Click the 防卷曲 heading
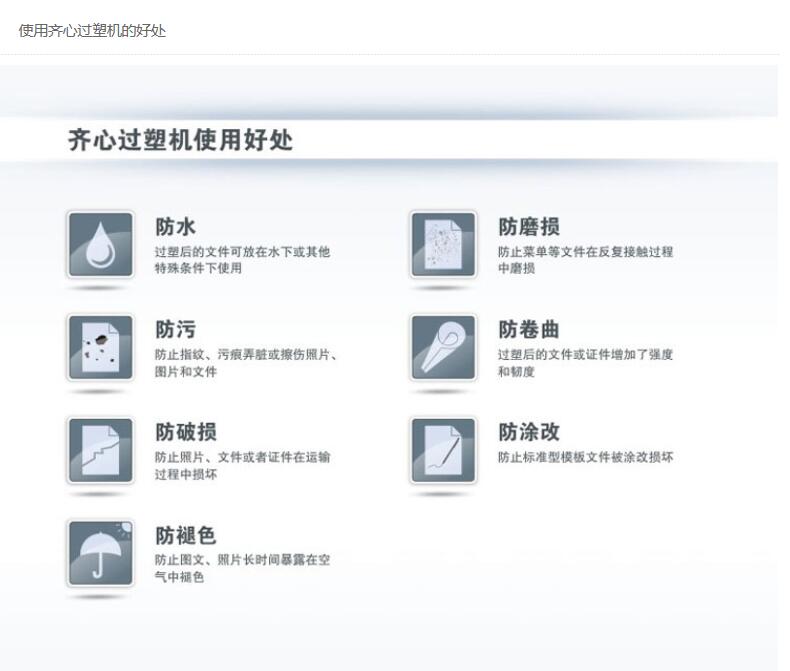The height and width of the screenshot is (671, 790). (x=529, y=329)
